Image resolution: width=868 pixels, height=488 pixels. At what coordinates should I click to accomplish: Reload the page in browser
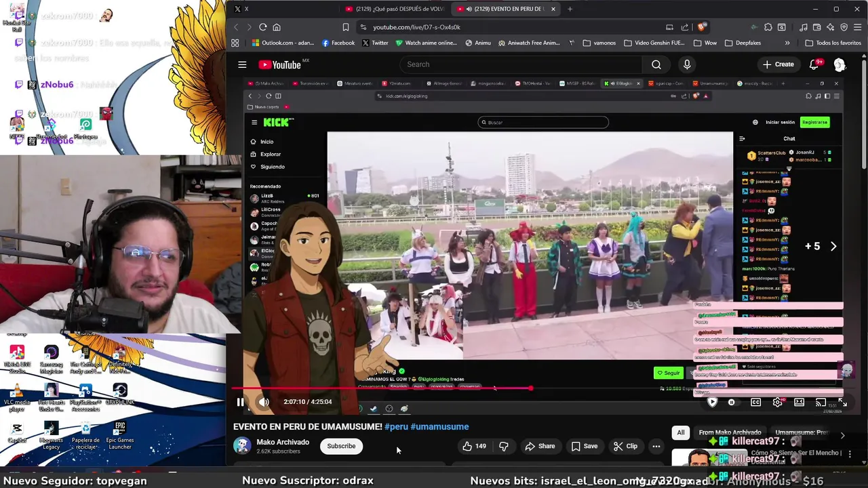262,27
